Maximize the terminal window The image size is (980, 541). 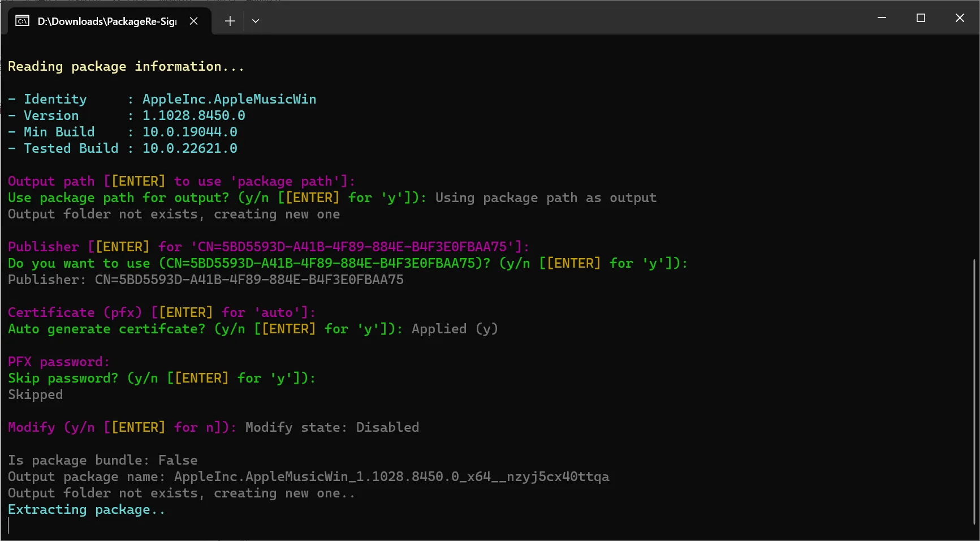pos(921,18)
